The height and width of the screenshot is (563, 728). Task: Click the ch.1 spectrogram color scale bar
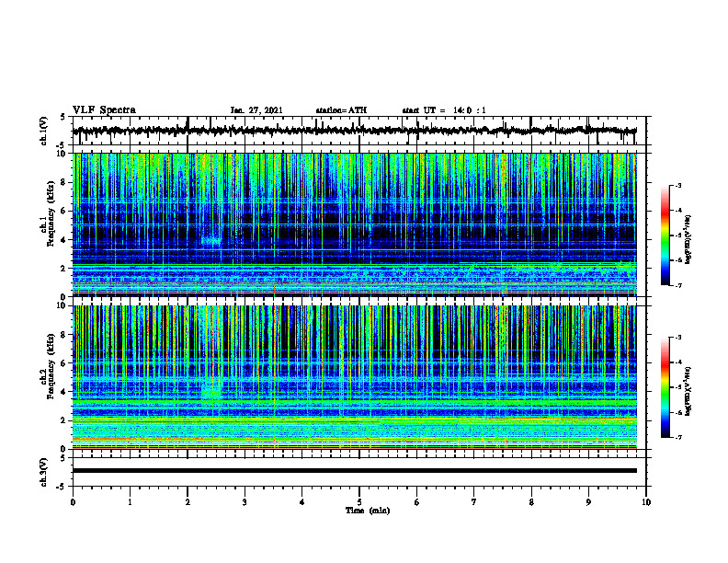[x=665, y=236]
